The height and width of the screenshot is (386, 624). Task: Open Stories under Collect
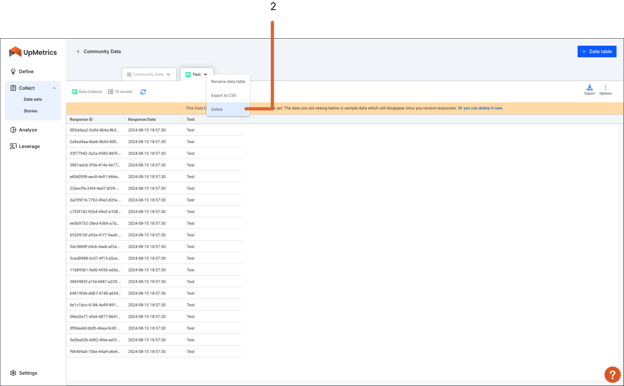(x=30, y=111)
